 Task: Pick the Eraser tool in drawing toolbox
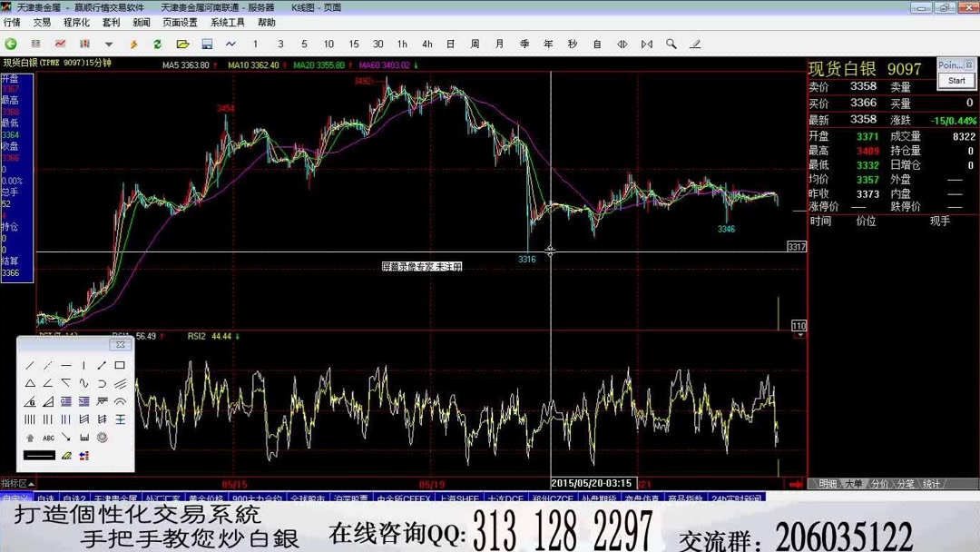65,456
